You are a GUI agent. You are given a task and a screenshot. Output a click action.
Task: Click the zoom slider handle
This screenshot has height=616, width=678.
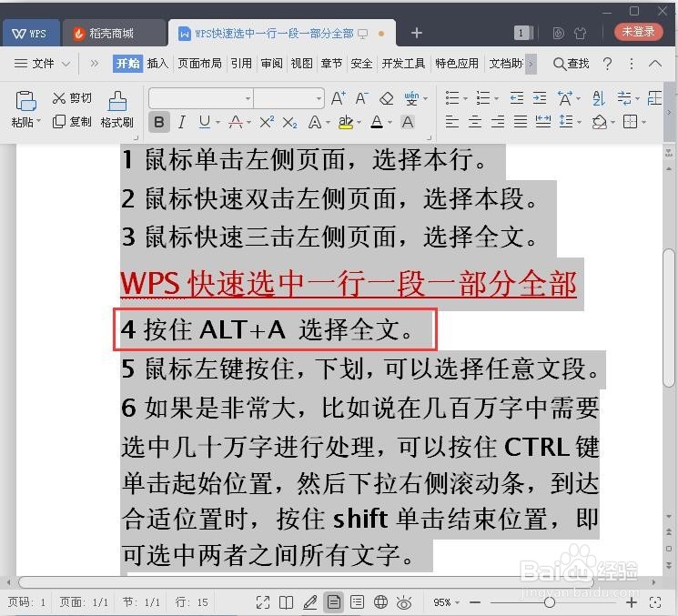[550, 602]
